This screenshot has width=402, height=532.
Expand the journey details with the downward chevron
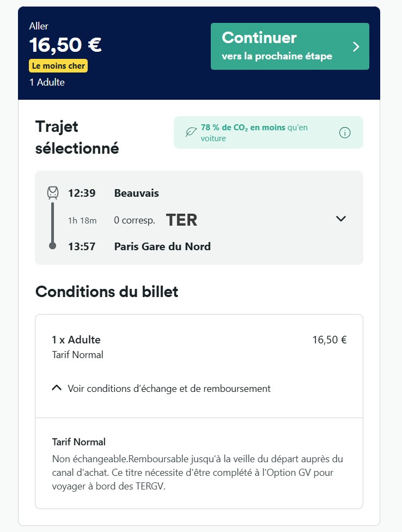[341, 218]
